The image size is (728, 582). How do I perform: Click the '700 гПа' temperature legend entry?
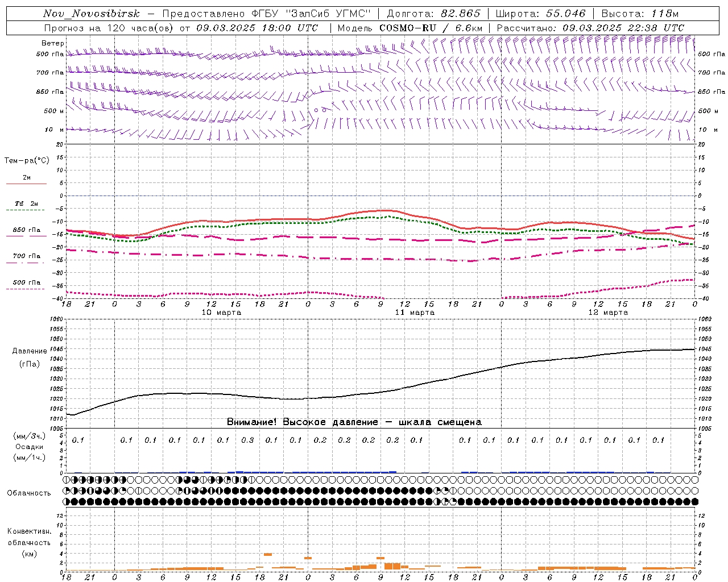[27, 256]
